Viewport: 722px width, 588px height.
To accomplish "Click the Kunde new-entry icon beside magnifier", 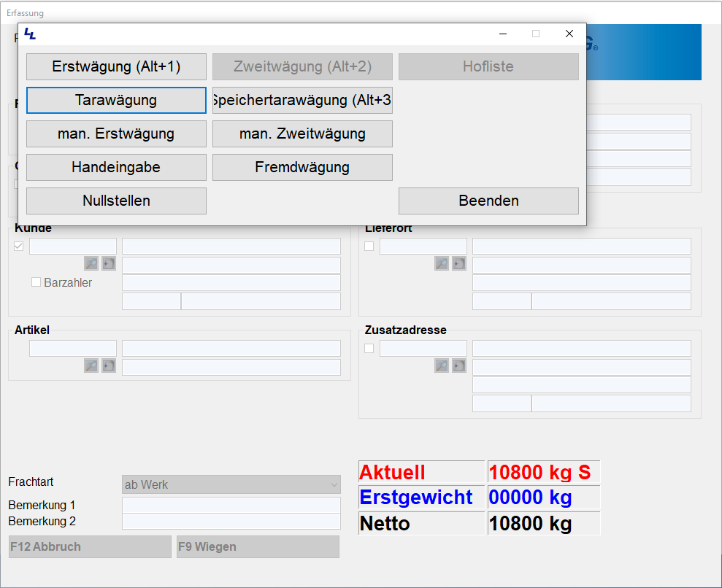I will pos(109,263).
